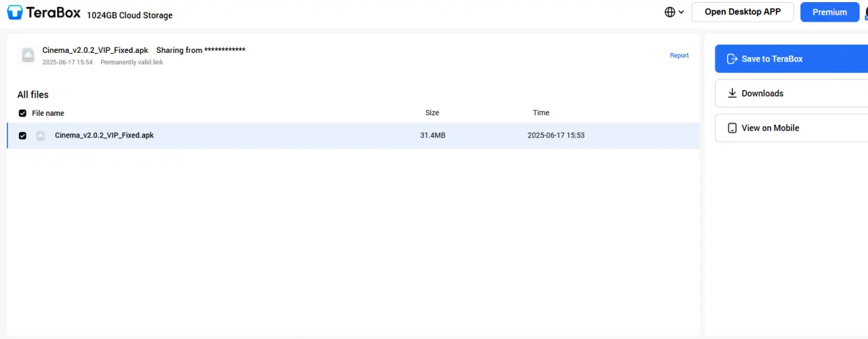Toggle the select-all File name checkbox
The height and width of the screenshot is (339, 868).
pos(22,113)
